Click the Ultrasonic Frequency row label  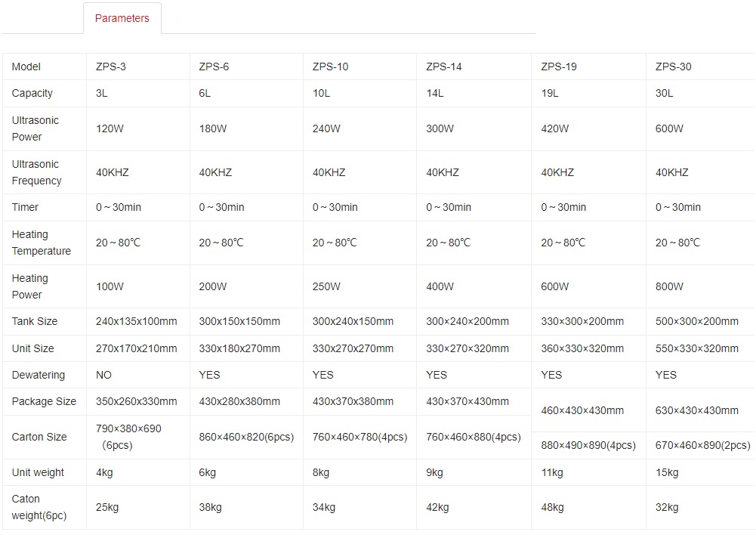click(36, 172)
